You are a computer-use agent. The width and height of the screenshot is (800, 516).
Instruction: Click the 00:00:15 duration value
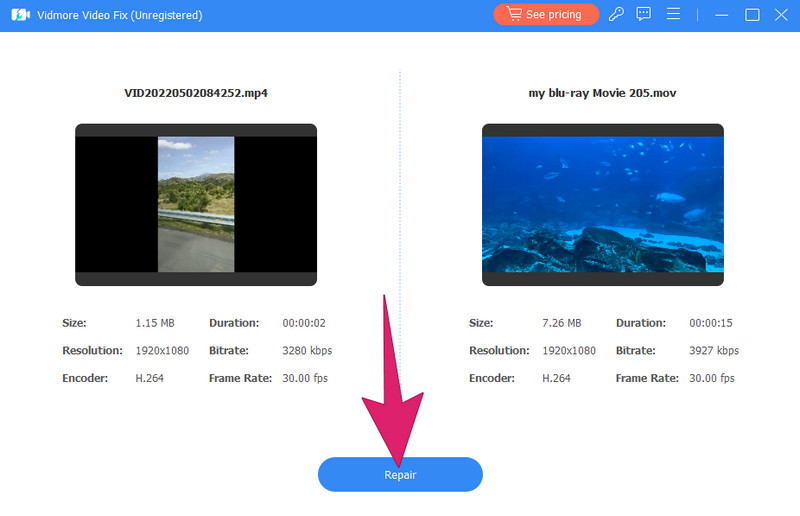click(x=711, y=323)
